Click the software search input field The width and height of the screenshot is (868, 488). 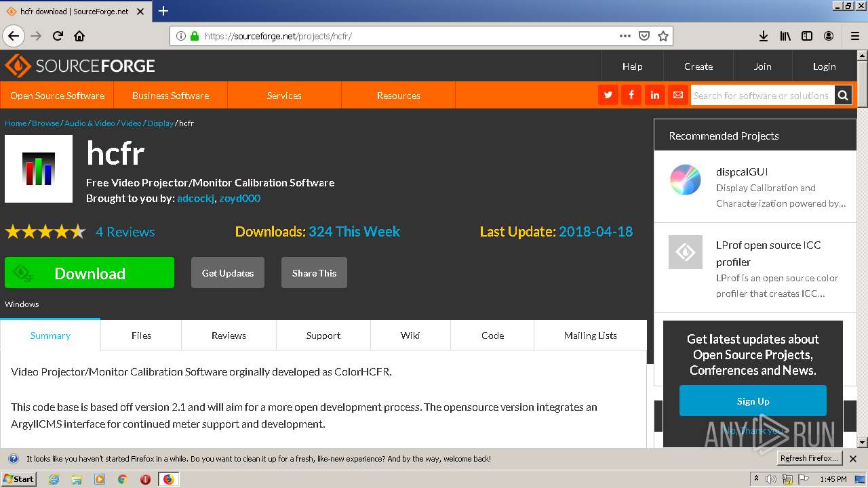[x=762, y=96]
